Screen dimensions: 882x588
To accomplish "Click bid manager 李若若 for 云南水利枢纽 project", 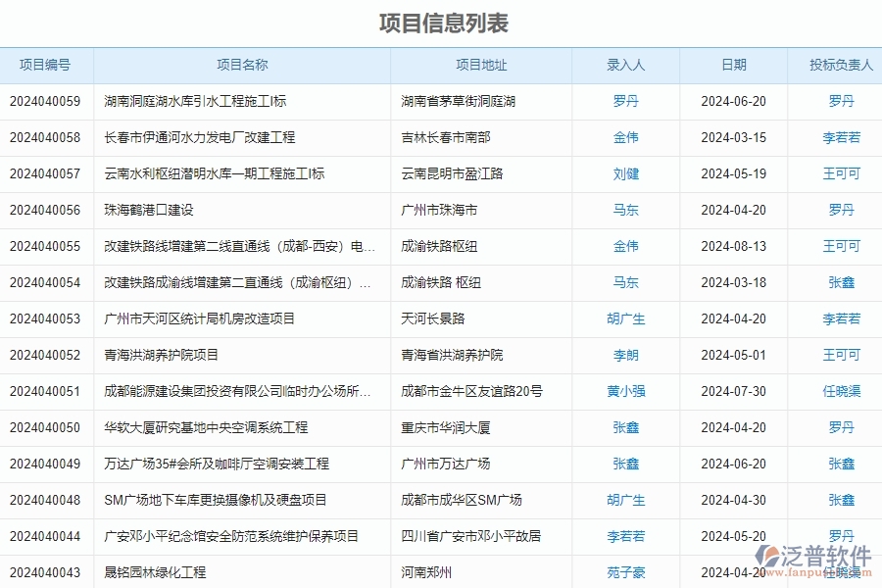I will pos(840,173).
